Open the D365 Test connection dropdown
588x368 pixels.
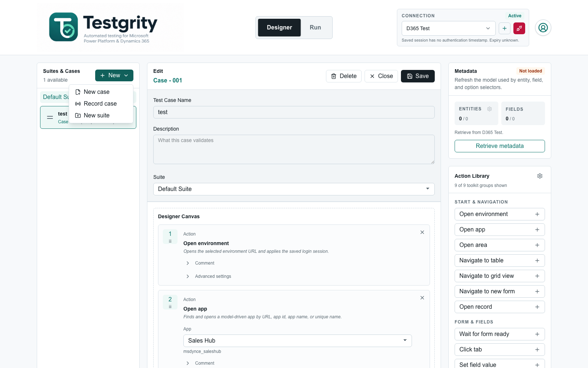(449, 28)
